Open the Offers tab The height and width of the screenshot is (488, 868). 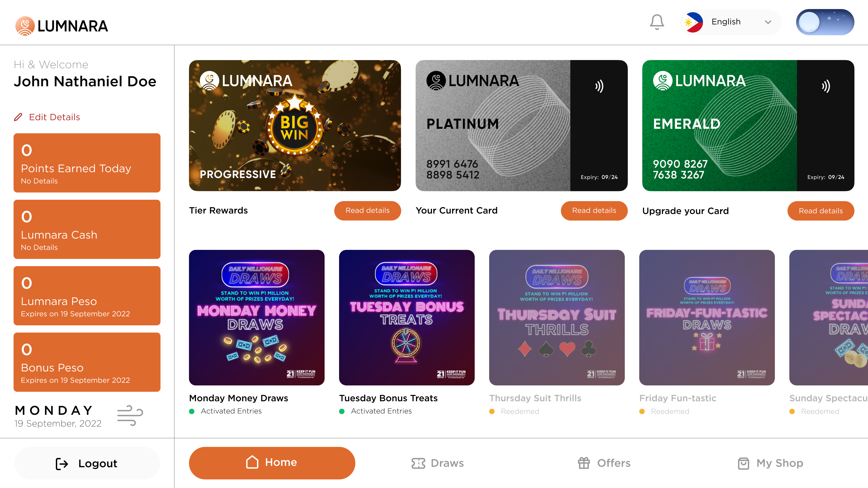[604, 463]
